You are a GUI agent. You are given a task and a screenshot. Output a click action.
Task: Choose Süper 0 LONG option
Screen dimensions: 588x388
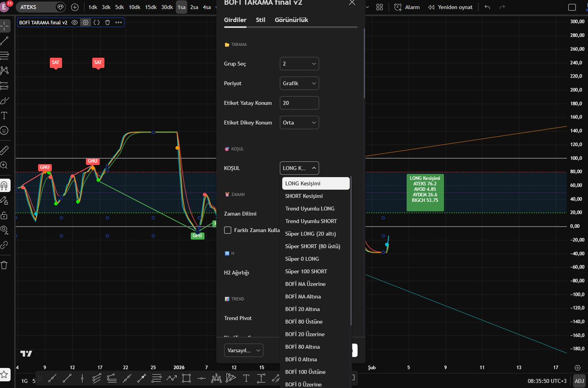[x=316, y=259]
